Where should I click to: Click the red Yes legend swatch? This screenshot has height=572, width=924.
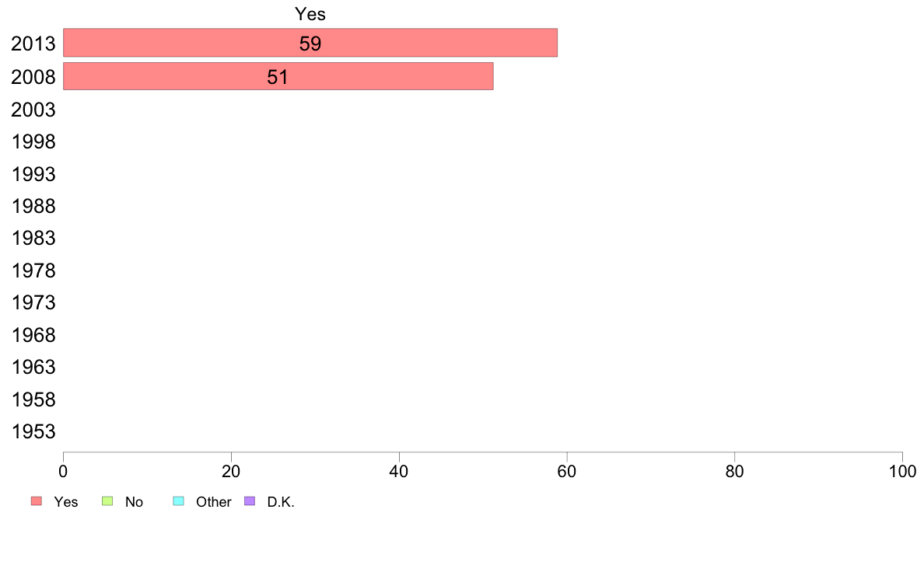(37, 500)
